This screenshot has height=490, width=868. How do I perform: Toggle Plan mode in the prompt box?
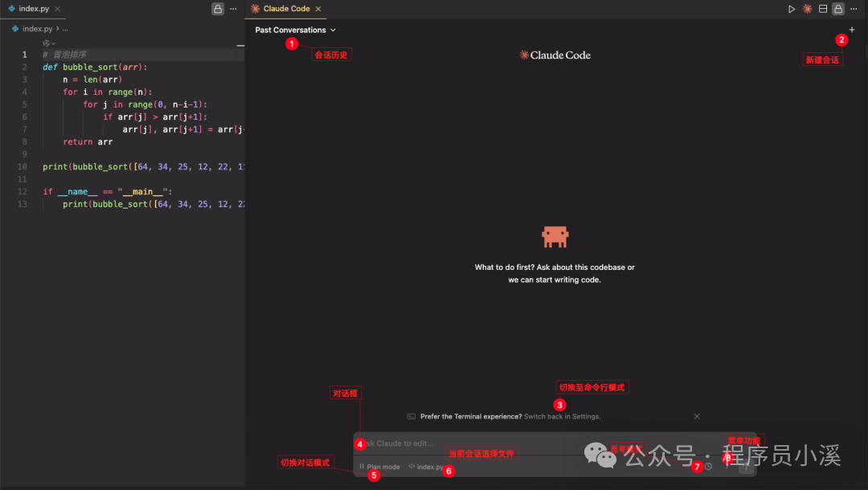tap(379, 467)
